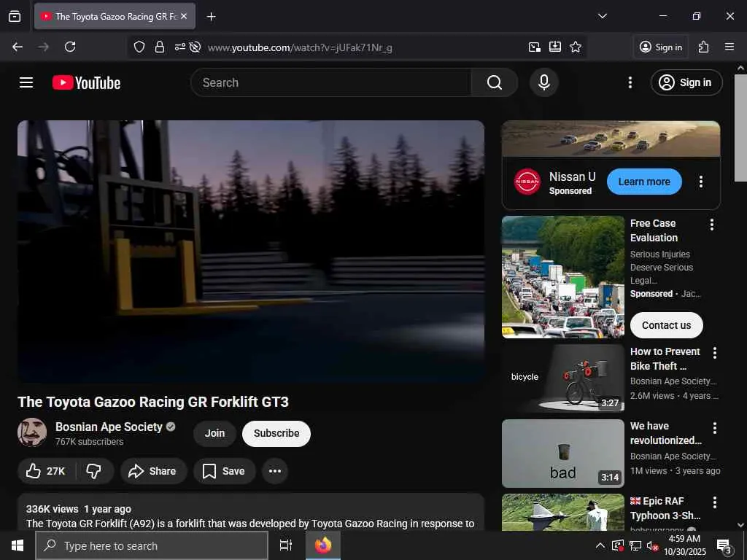
Task: Open How to Prevent Bike Theft title
Action: click(665, 359)
